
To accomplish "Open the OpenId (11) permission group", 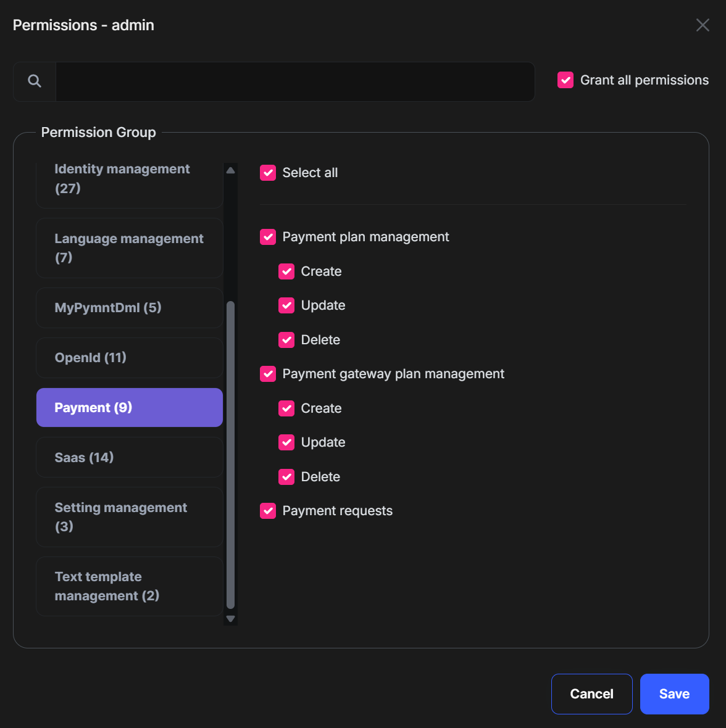I will [129, 358].
